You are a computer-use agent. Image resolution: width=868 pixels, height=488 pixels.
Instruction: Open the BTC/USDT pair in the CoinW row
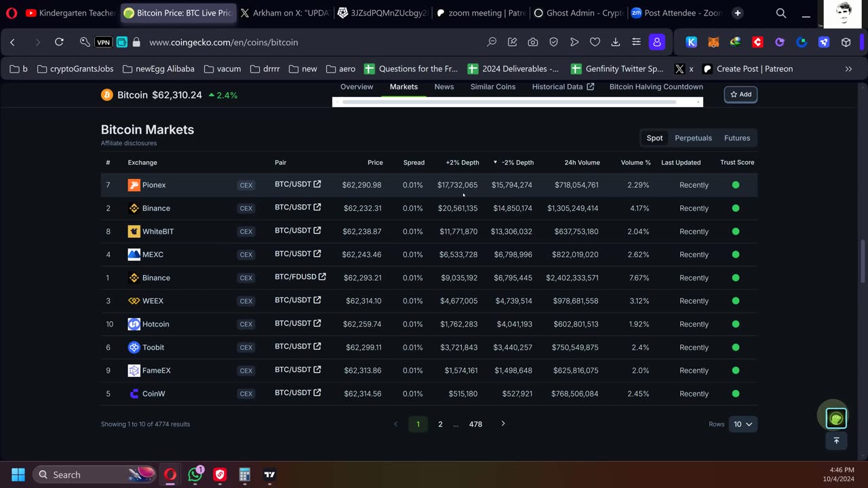(298, 392)
